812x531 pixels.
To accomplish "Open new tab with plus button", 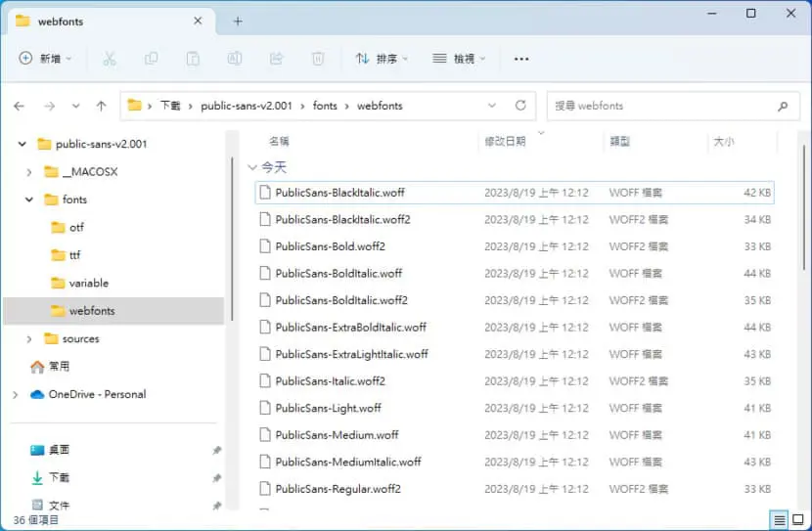I will tap(238, 22).
